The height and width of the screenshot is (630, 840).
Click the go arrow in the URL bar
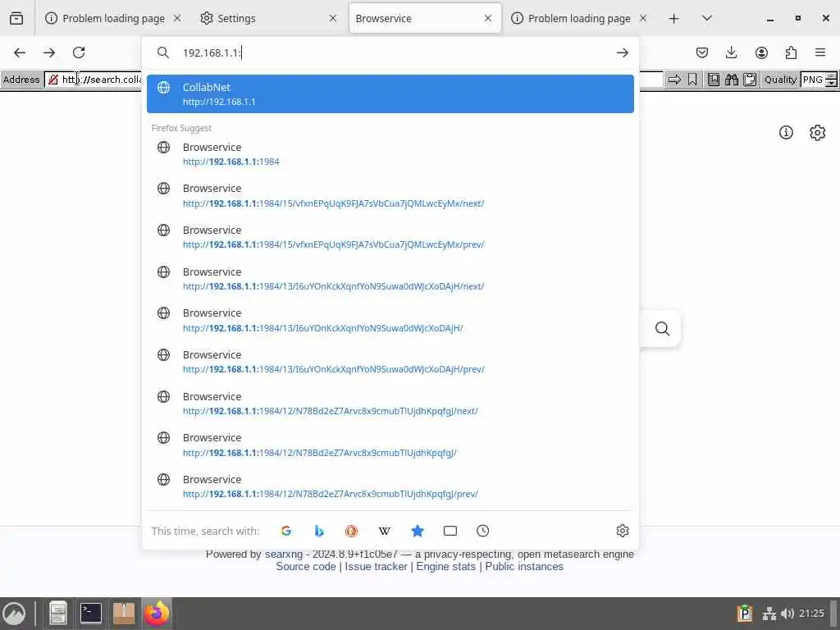622,52
